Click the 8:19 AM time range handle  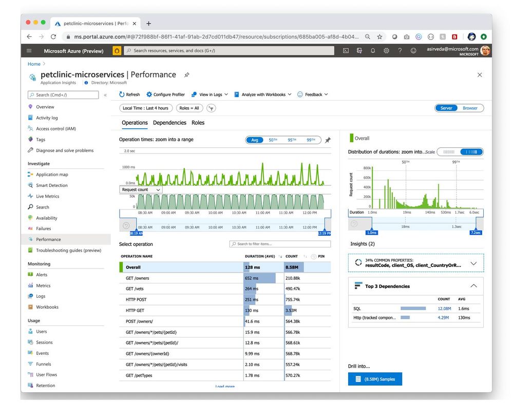pyautogui.click(x=136, y=233)
